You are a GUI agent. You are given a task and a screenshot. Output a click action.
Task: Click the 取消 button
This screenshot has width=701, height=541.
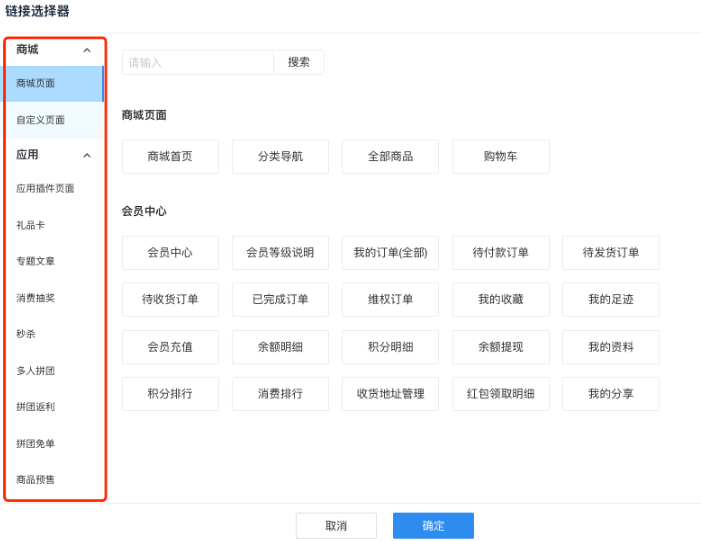click(x=336, y=526)
